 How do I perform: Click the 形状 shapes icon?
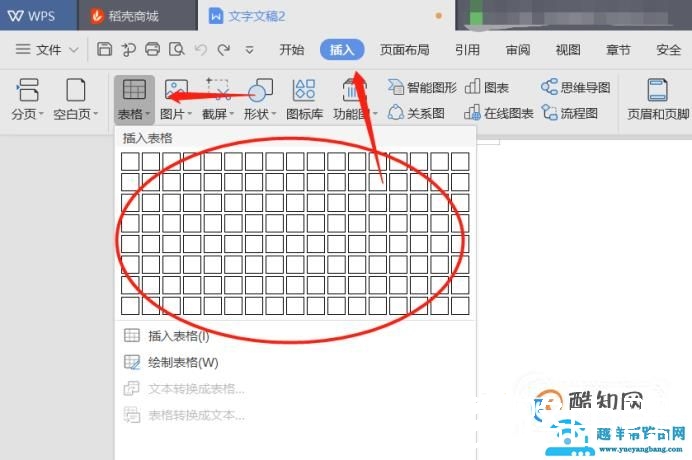click(x=260, y=90)
